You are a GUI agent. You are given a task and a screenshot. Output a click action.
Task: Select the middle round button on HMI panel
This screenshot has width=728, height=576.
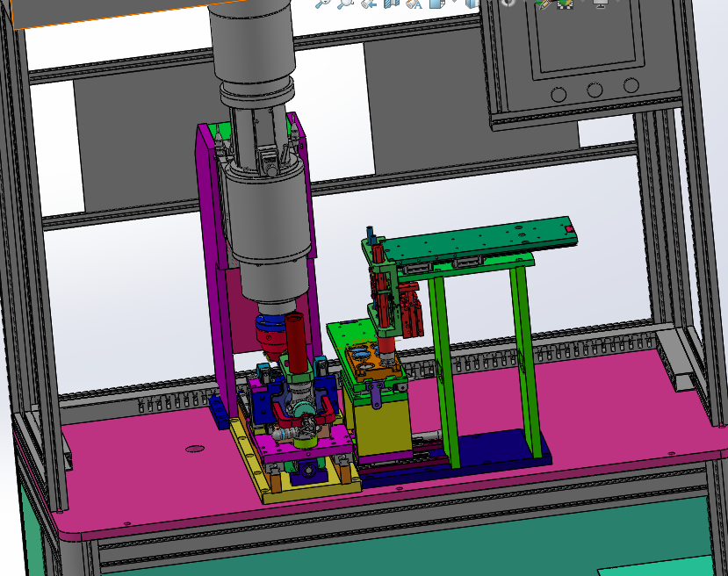coord(595,90)
